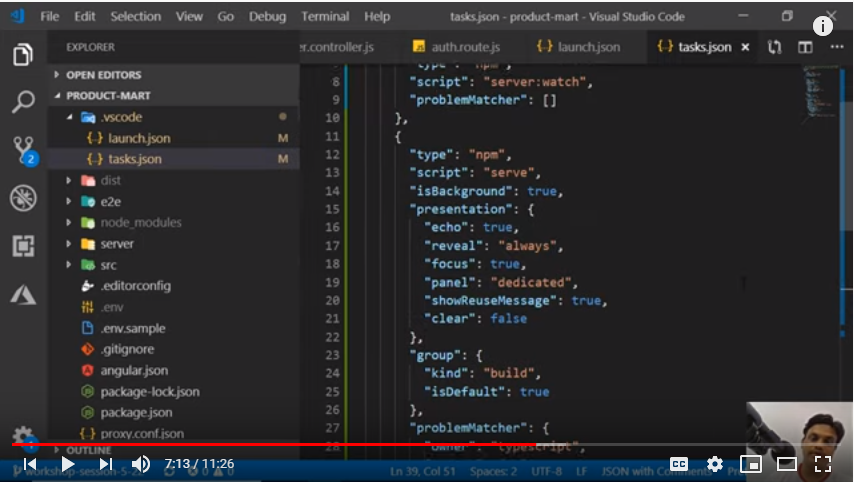Image resolution: width=854 pixels, height=482 pixels.
Task: Open Source Control view with badge
Action: point(23,151)
